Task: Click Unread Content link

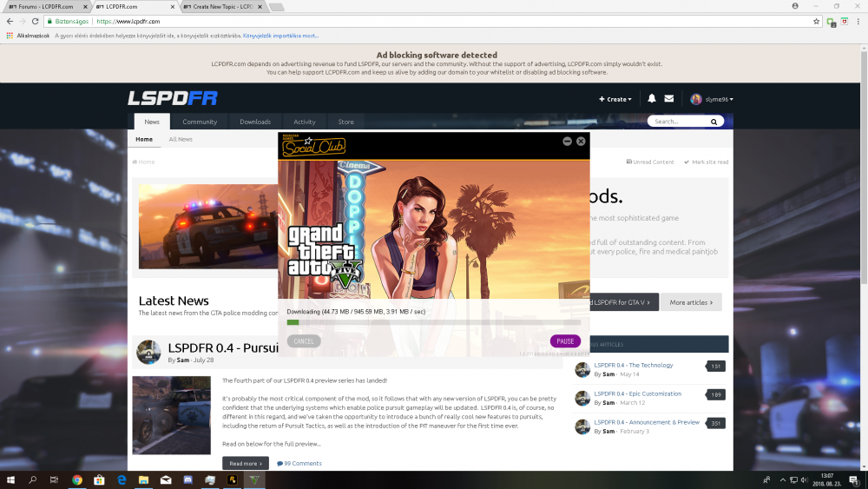Action: coord(650,162)
